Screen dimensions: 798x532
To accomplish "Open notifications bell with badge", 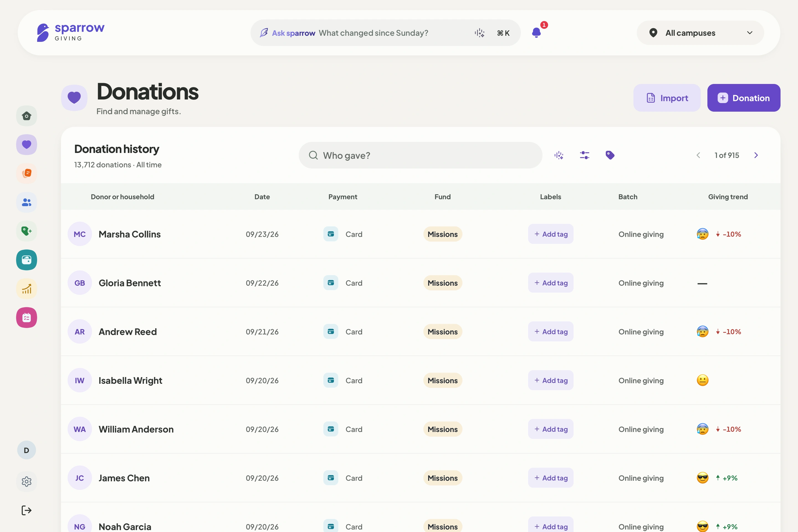I will [537, 33].
